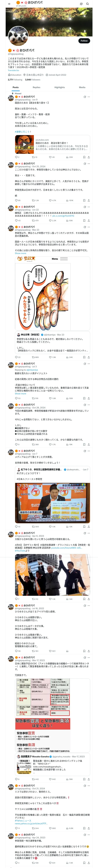Switch to the Replies tab
The image size is (98, 868).
pos(36,87)
